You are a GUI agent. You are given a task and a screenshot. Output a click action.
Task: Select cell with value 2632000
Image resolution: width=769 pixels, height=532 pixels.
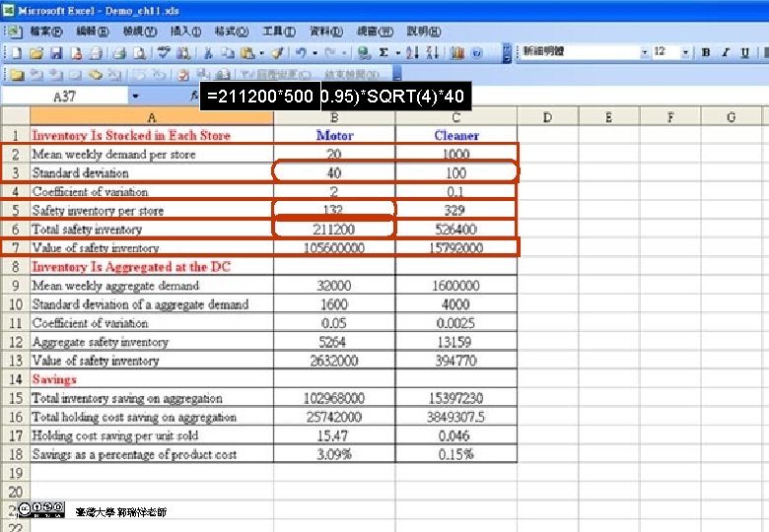coord(334,361)
